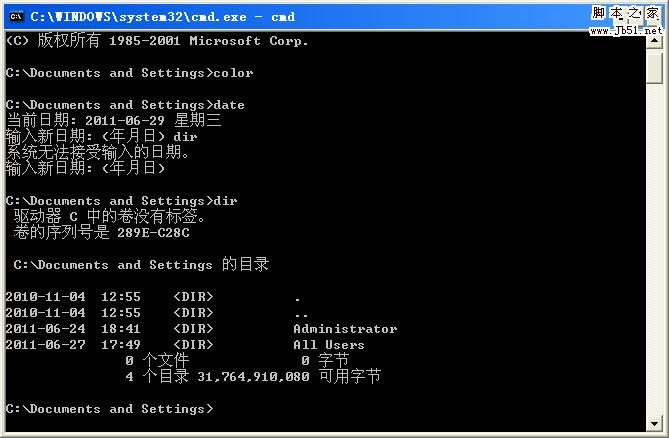Click the current date line 2011-06-29

(114, 121)
